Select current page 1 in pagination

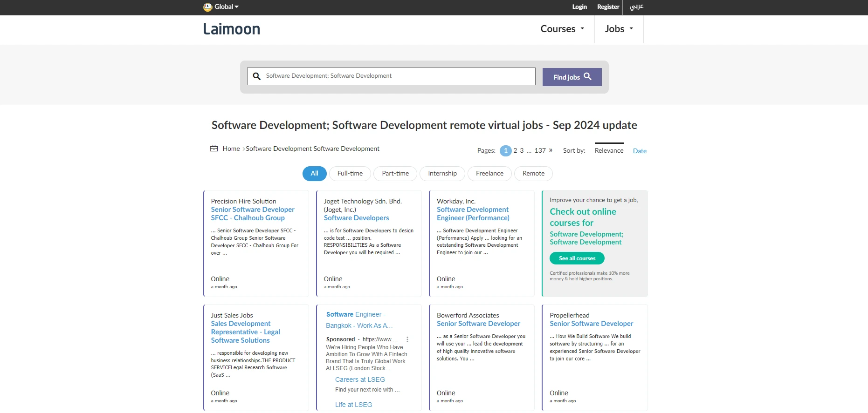[x=505, y=151]
